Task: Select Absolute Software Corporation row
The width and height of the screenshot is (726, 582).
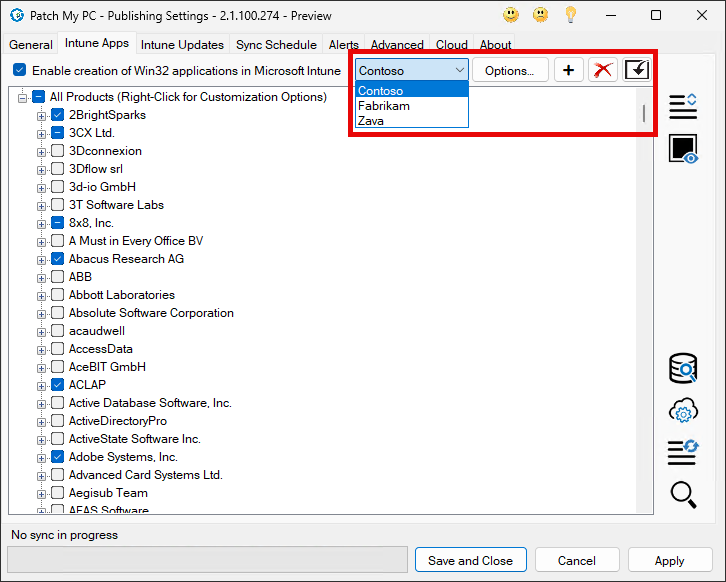Action: 151,313
